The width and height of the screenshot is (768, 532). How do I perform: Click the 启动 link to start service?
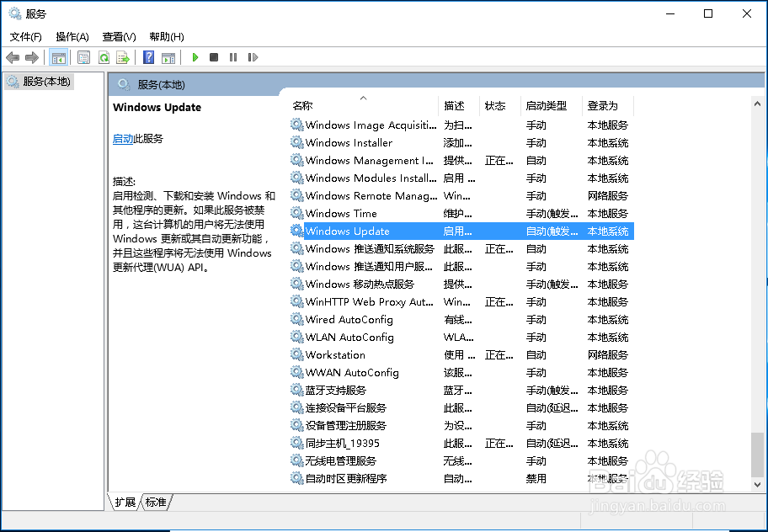click(123, 139)
